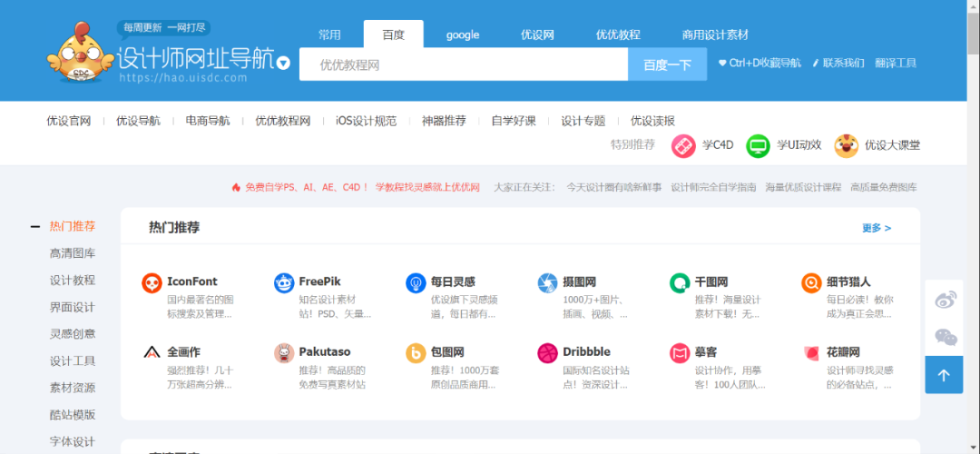Open 高质量免费图库 link
The width and height of the screenshot is (980, 454).
pos(884,187)
